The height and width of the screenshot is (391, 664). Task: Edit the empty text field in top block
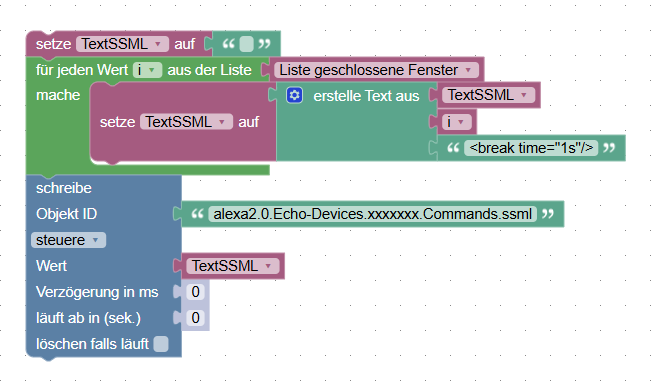click(x=246, y=44)
